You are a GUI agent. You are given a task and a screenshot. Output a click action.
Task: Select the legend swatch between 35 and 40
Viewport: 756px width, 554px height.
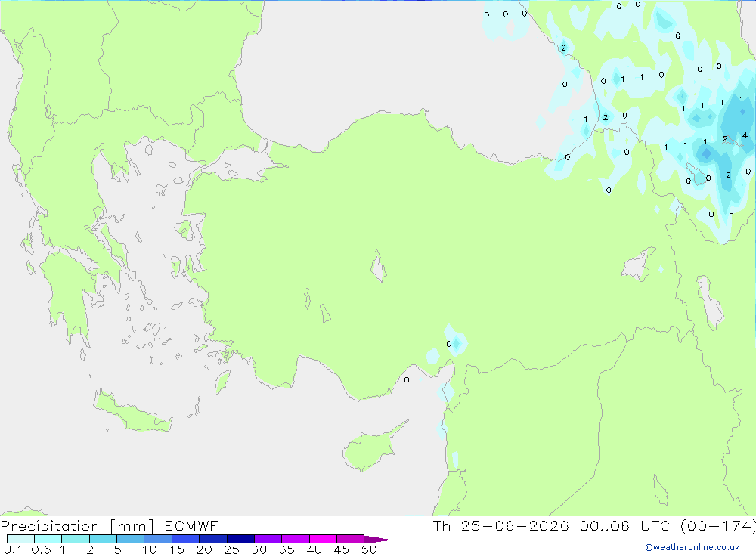(x=296, y=539)
